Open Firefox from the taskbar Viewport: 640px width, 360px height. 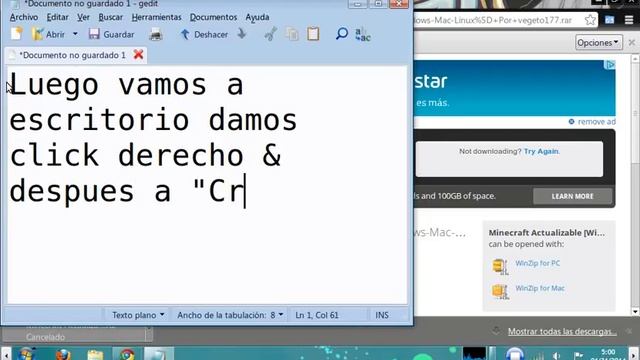tap(63, 354)
